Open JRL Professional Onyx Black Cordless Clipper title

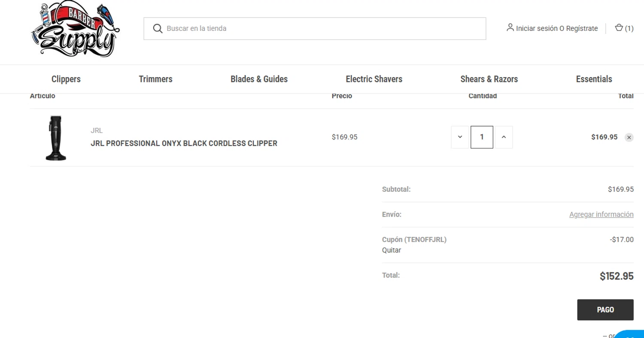[184, 143]
